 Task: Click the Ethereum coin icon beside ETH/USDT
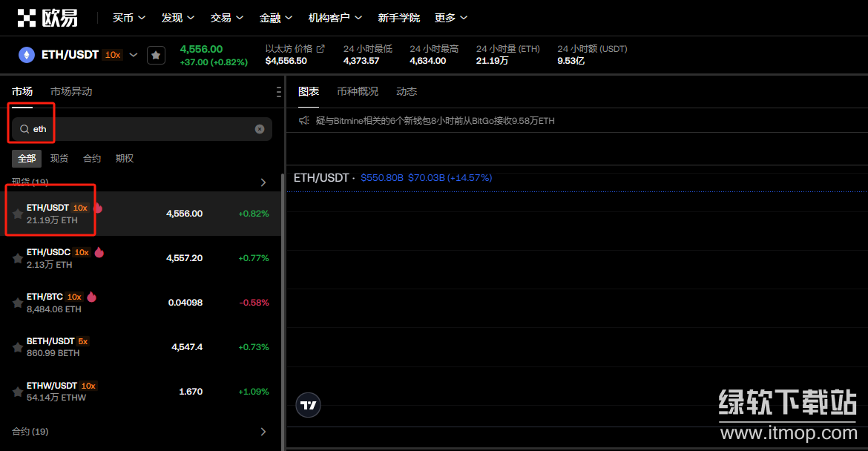pos(27,55)
